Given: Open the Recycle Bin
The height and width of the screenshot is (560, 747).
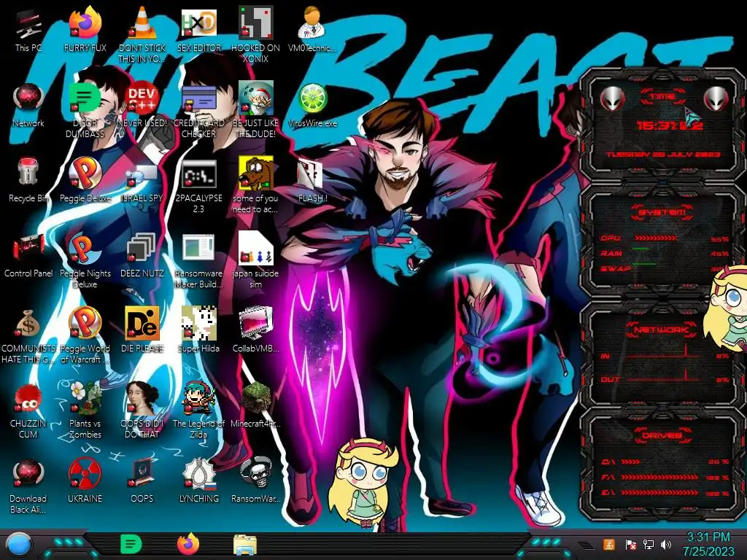Looking at the screenshot, I should (28, 172).
